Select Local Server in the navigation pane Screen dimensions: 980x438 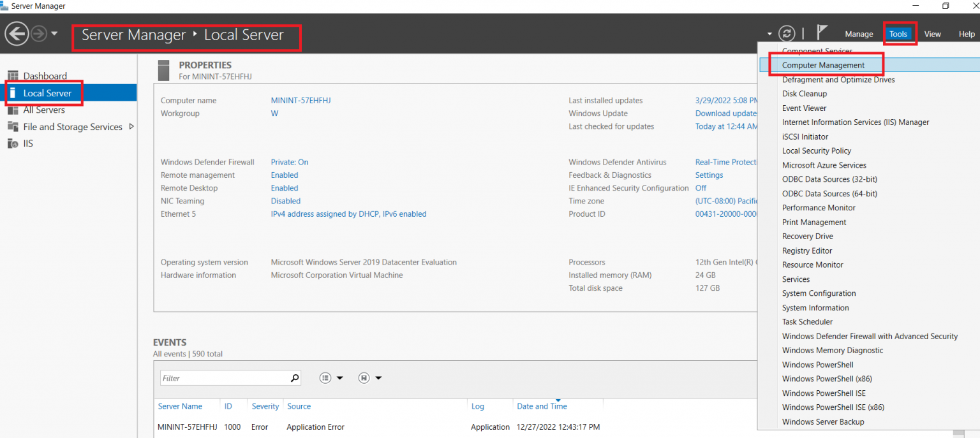[44, 92]
